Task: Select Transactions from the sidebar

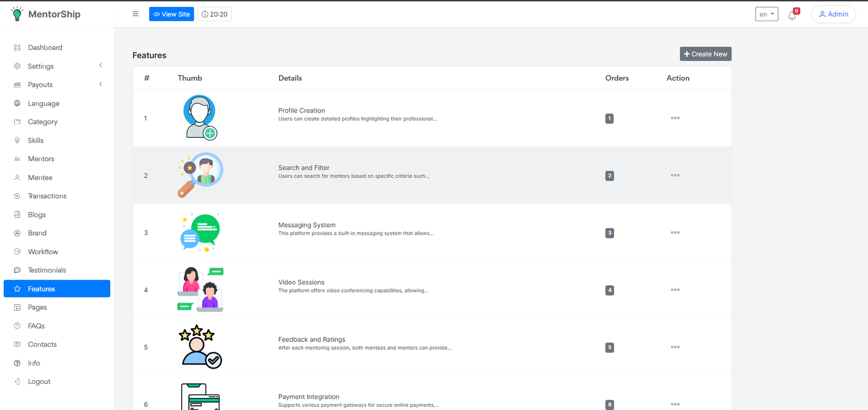Action: 47,196
